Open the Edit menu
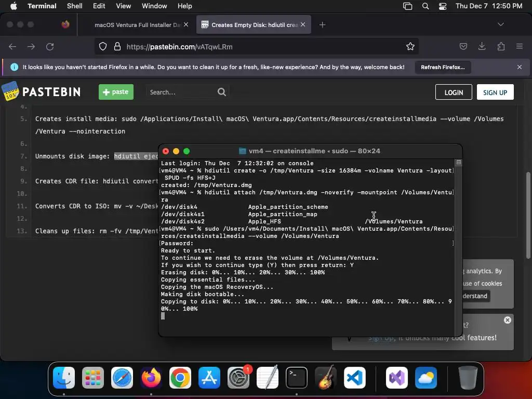This screenshot has width=532, height=399. [x=99, y=6]
